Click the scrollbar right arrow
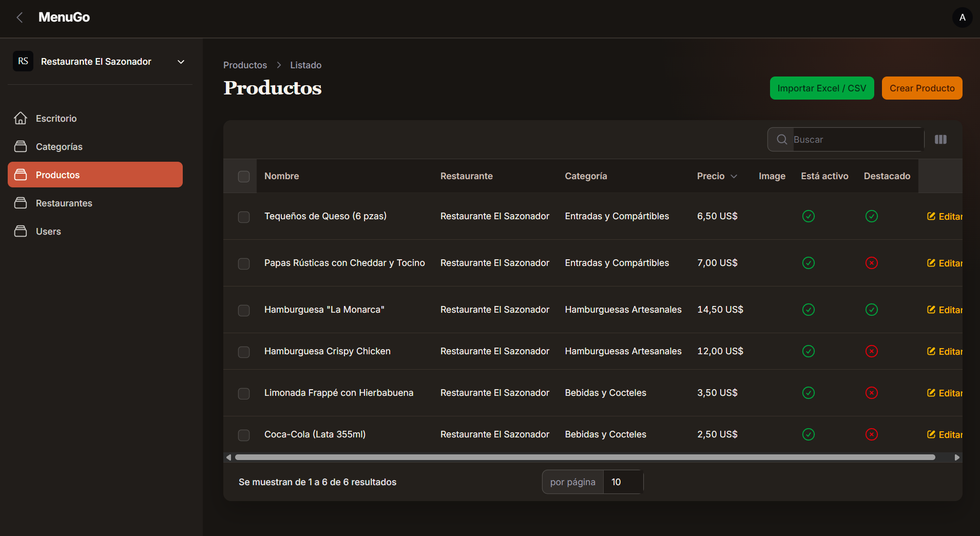980x536 pixels. [957, 457]
